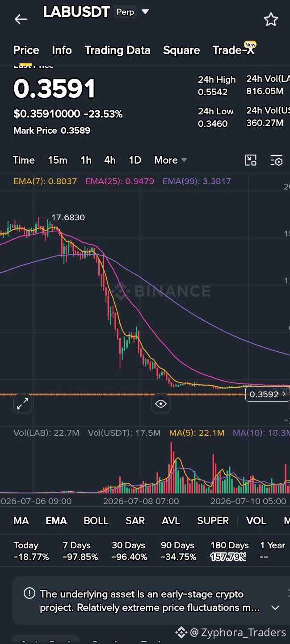Enable the BOLL indicator
The width and height of the screenshot is (290, 644).
point(96,521)
